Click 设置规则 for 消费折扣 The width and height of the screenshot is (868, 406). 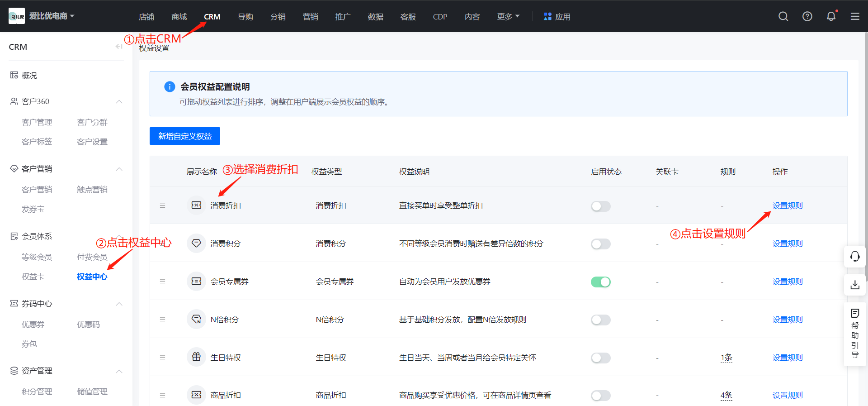point(788,205)
